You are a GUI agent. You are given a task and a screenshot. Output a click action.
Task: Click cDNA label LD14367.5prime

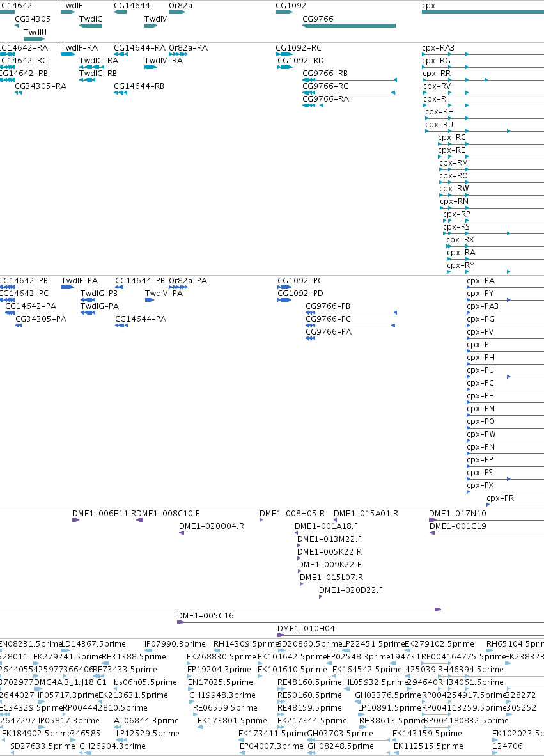(93, 643)
